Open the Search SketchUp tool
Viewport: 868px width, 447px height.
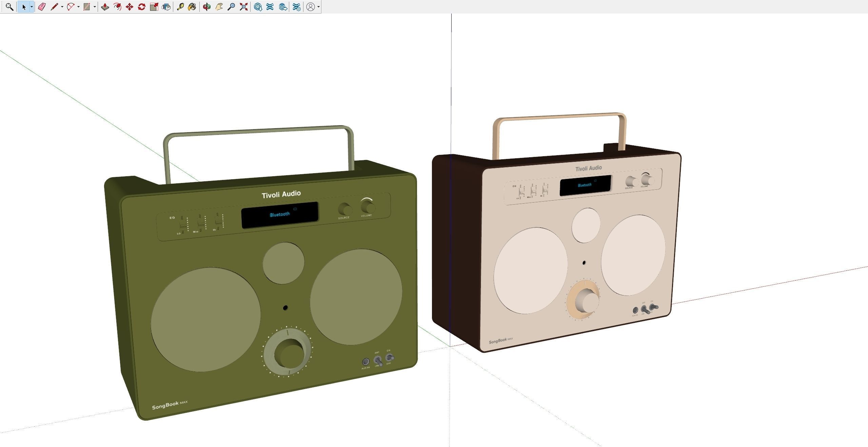click(9, 6)
